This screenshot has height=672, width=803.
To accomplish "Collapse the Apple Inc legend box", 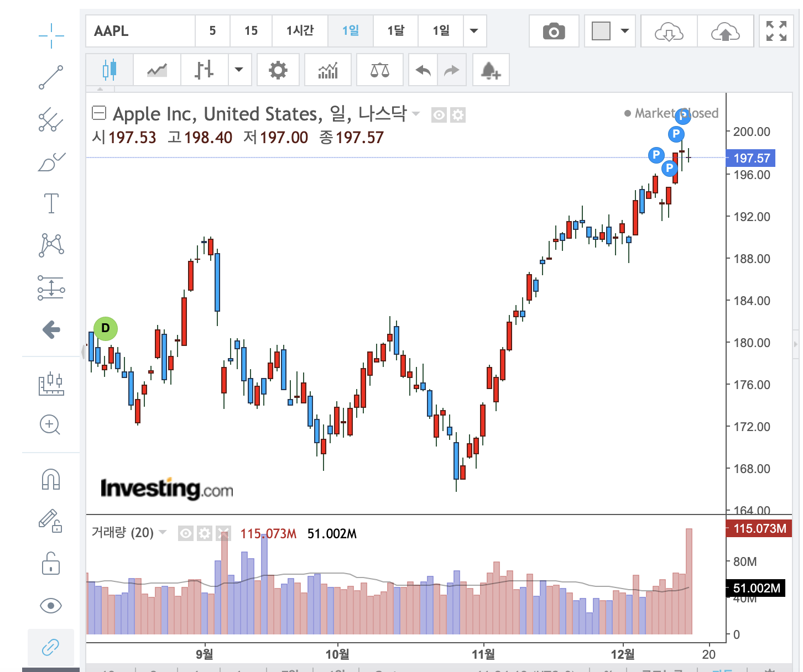I will (98, 113).
